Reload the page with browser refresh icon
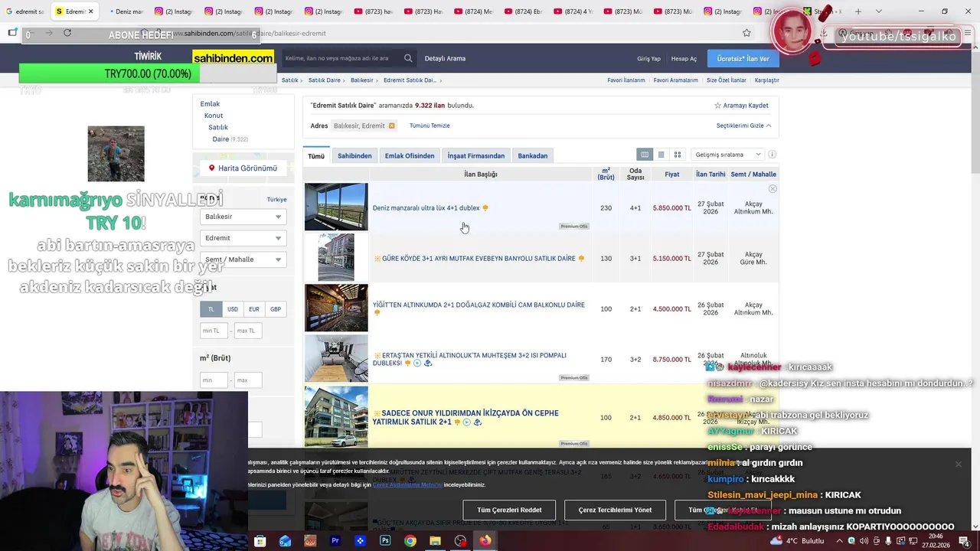The image size is (980, 551). [67, 33]
